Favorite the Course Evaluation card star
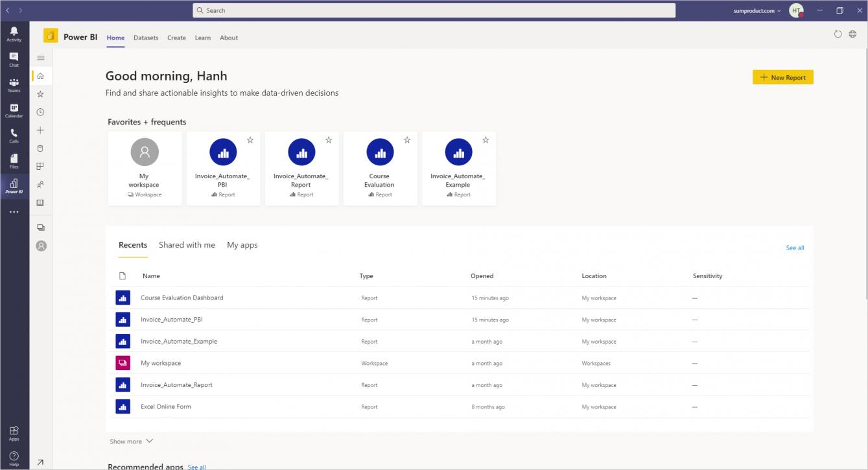This screenshot has width=868, height=470. [407, 140]
